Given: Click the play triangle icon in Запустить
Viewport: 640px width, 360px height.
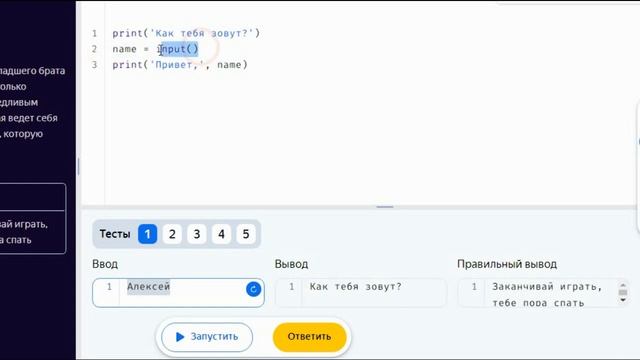Looking at the screenshot, I should [x=180, y=337].
